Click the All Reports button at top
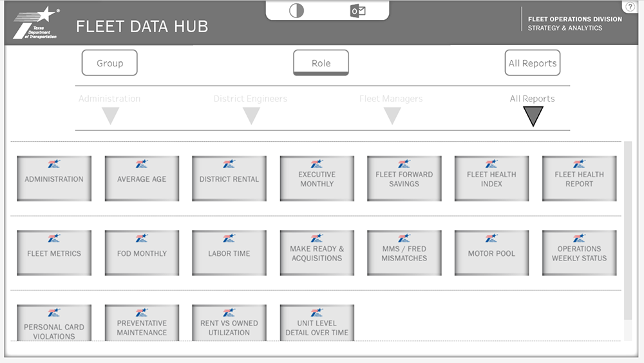 [532, 63]
